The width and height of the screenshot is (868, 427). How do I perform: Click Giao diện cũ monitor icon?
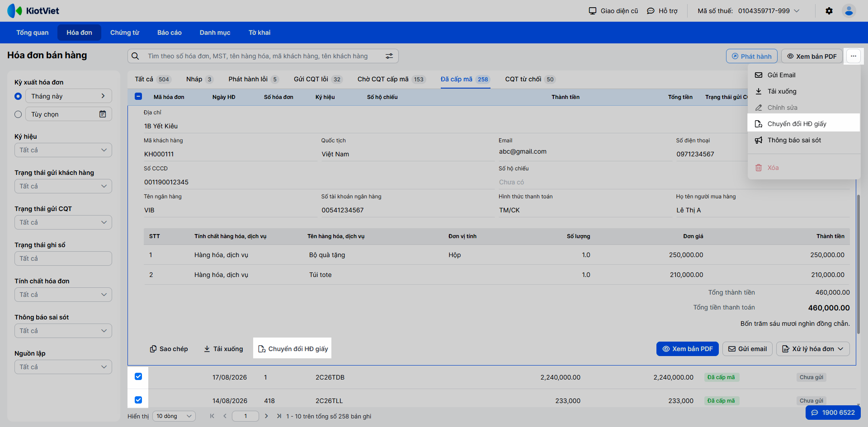[x=593, y=11]
